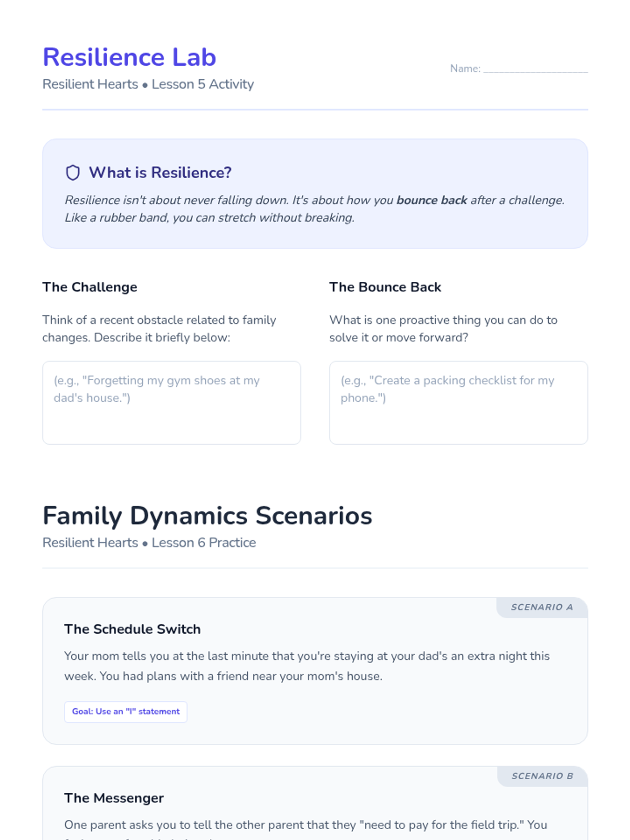630x840 pixels.
Task: Open The Messenger scenario title
Action: (x=114, y=798)
